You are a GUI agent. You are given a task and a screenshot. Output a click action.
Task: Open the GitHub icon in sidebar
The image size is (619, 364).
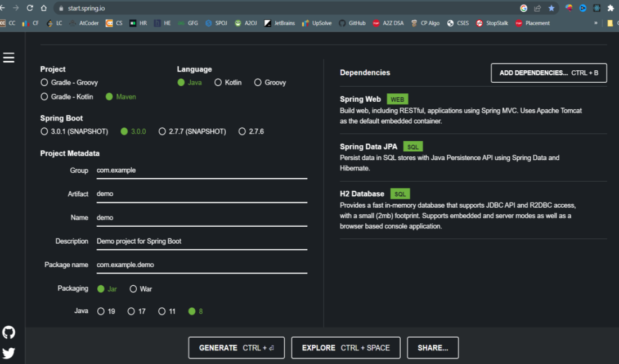(8, 332)
